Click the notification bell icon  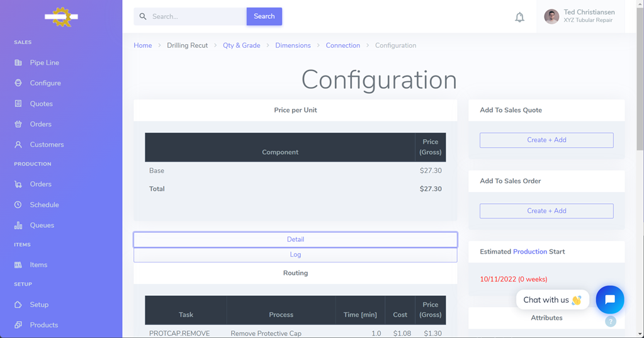tap(519, 17)
